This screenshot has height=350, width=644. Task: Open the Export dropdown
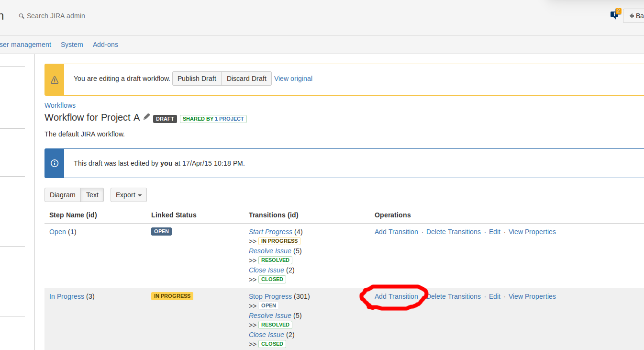pyautogui.click(x=128, y=195)
